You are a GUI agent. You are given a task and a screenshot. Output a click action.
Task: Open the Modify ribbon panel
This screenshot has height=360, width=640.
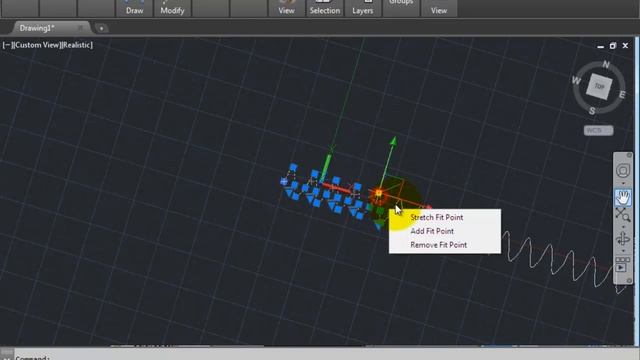pyautogui.click(x=172, y=8)
